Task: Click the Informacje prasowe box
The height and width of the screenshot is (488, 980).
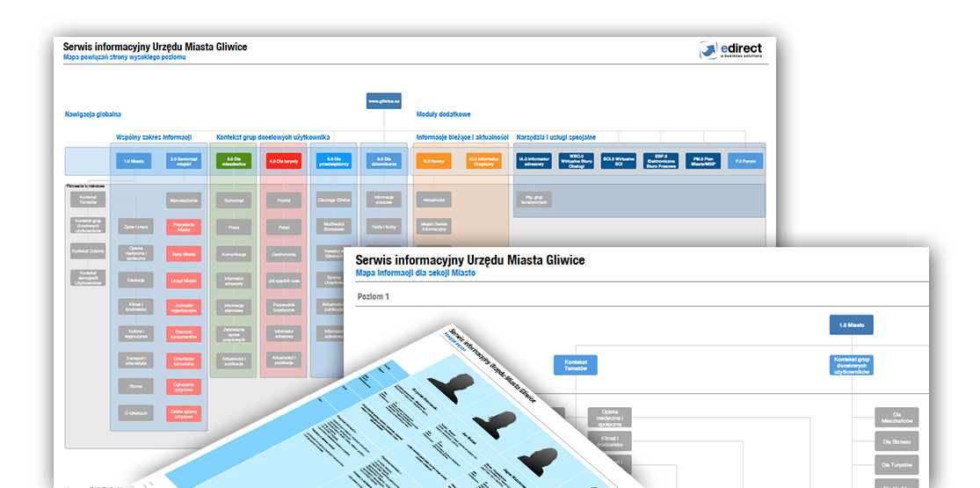Action: 384,200
